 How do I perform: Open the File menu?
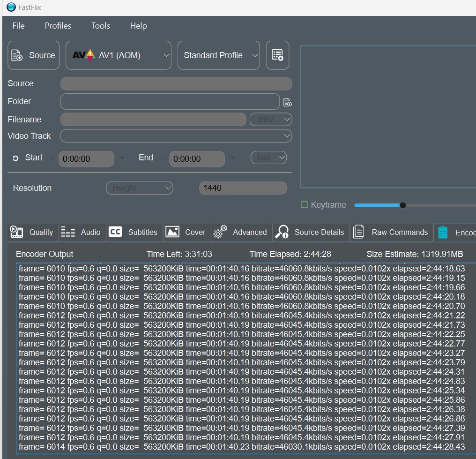[18, 26]
